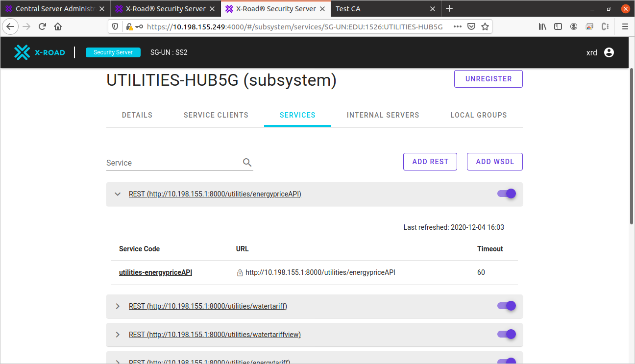Open the utilities-energypriceAPI service code link
This screenshot has height=364, width=635.
(x=155, y=272)
